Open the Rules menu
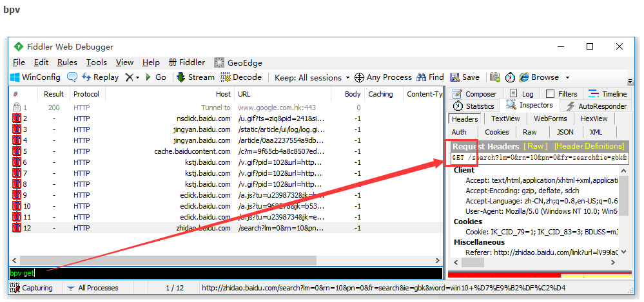This screenshot has height=302, width=644. click(67, 62)
